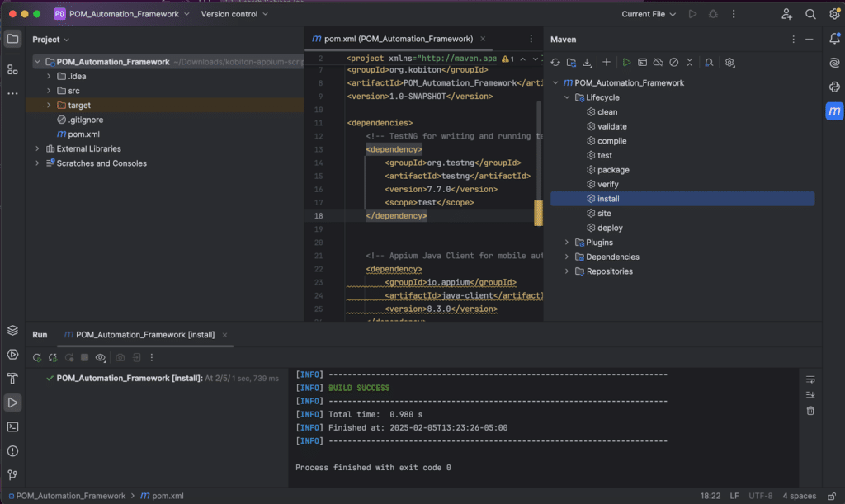The height and width of the screenshot is (504, 845).
Task: Reload all Maven projects
Action: click(x=555, y=62)
